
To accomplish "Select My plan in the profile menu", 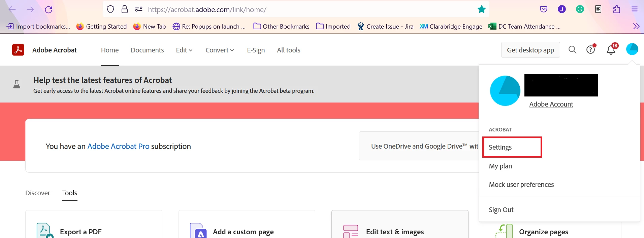I will pyautogui.click(x=501, y=166).
